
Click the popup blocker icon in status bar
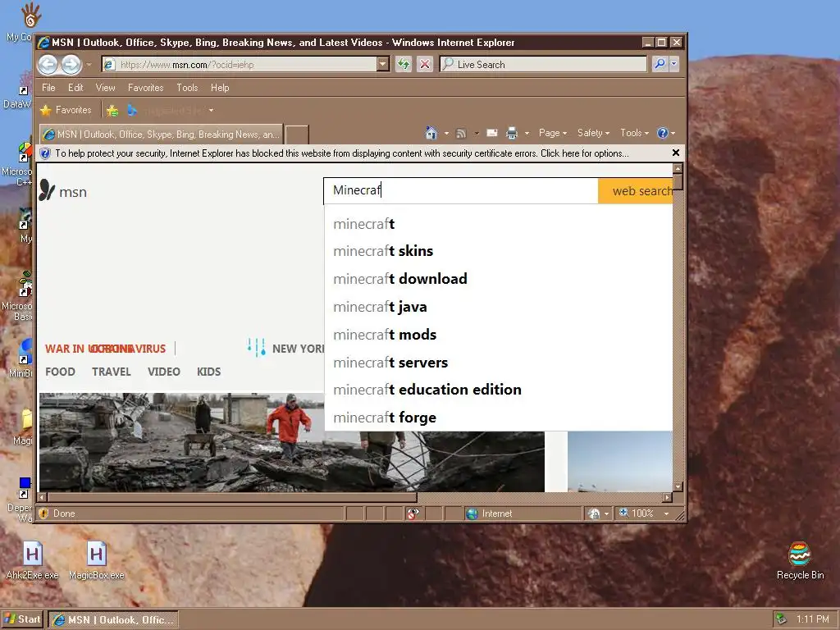click(413, 514)
